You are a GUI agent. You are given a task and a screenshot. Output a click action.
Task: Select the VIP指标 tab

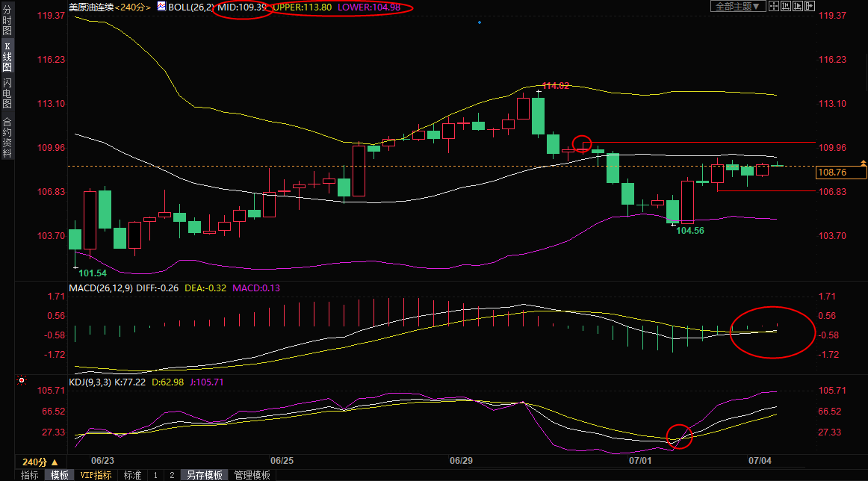click(x=96, y=475)
